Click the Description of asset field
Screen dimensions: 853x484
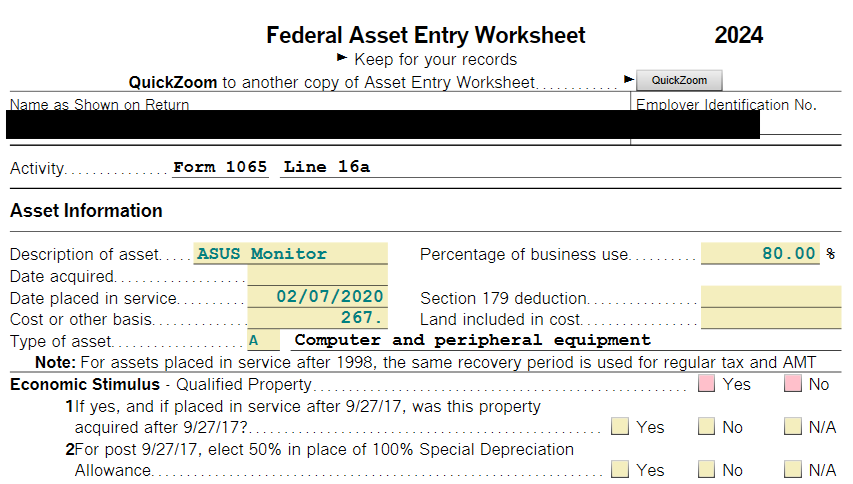290,254
